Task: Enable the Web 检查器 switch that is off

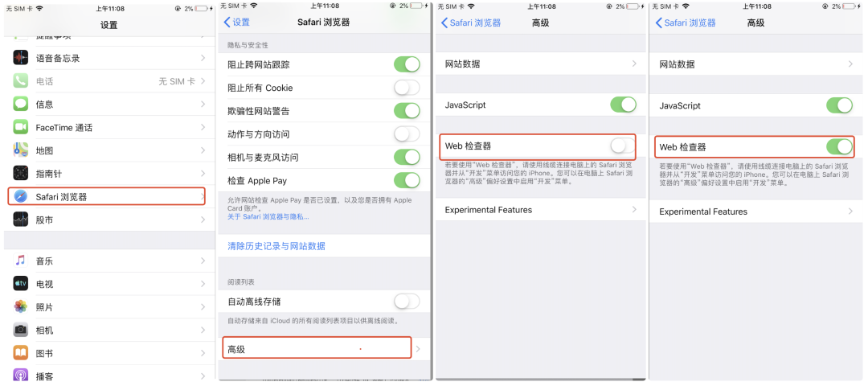Action: tap(623, 146)
